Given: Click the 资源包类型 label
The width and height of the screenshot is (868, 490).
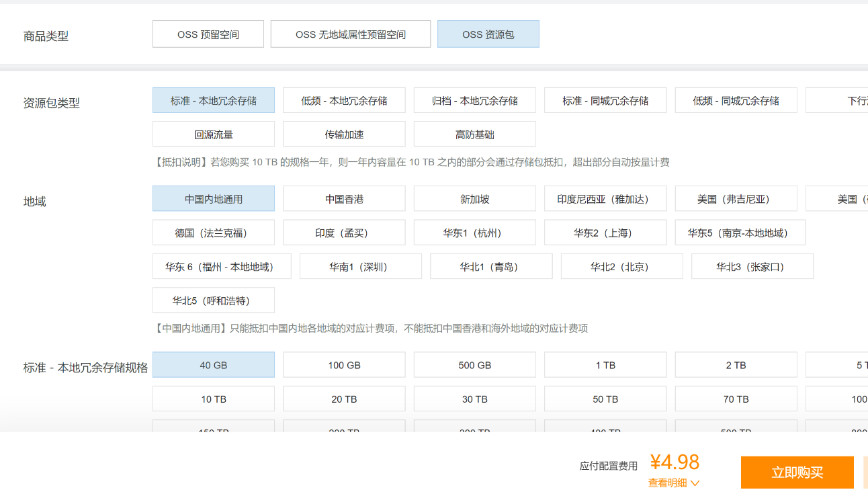Looking at the screenshot, I should (52, 103).
